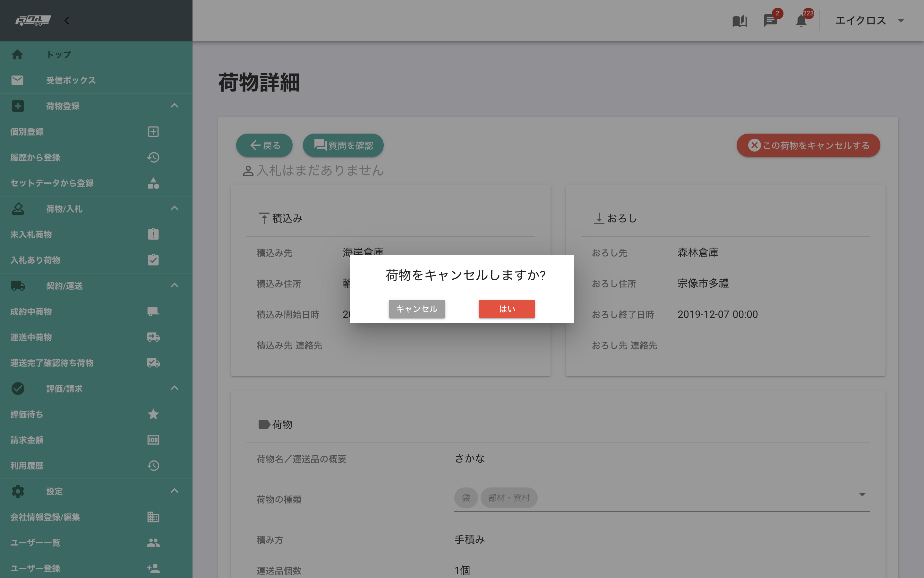This screenshot has height=578, width=924.
Task: Collapse the 設定 section chevron
Action: [175, 491]
